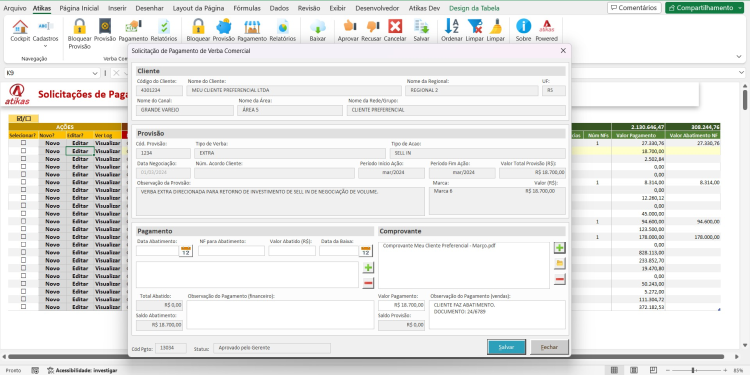
Task: Tick the Selecionar checkbox for row with 27.330,76
Action: pos(23,143)
